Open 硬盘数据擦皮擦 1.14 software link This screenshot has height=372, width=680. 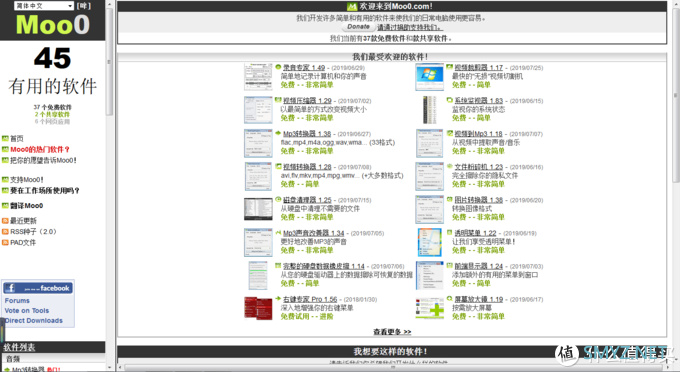click(x=324, y=266)
